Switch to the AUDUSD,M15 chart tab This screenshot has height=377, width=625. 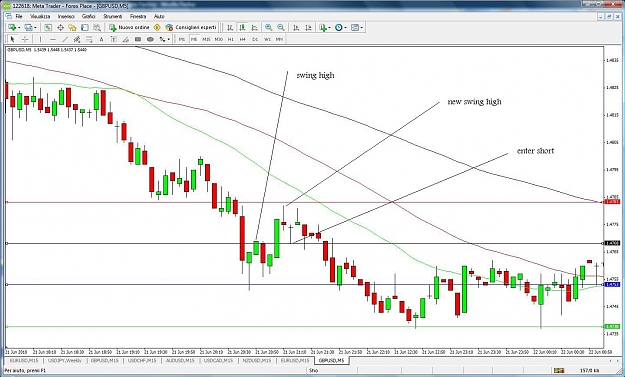180,360
